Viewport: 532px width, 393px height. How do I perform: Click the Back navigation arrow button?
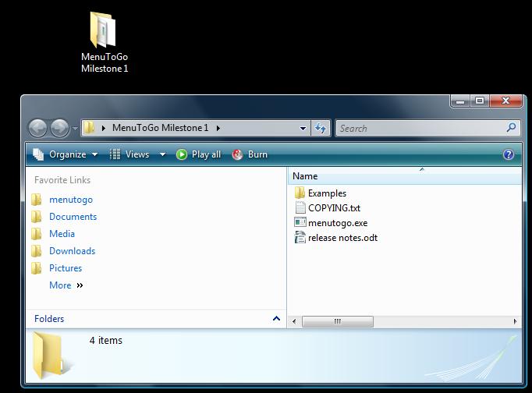(x=37, y=129)
